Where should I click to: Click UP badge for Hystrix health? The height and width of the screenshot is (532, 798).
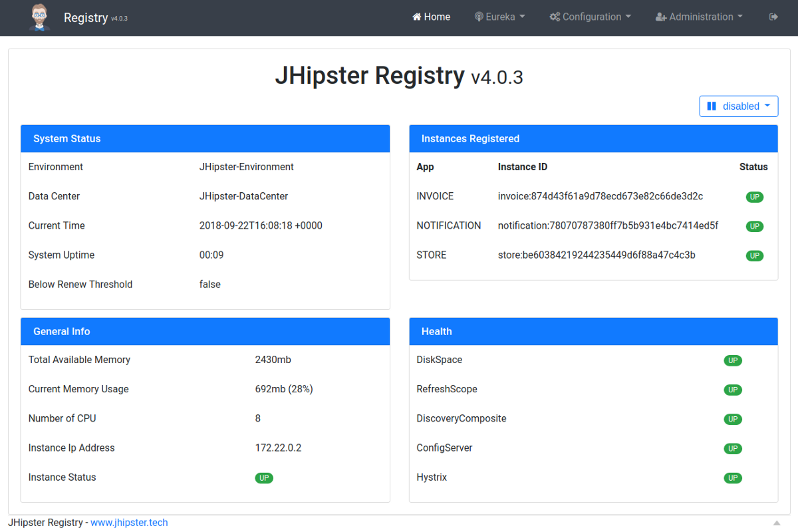pos(733,478)
